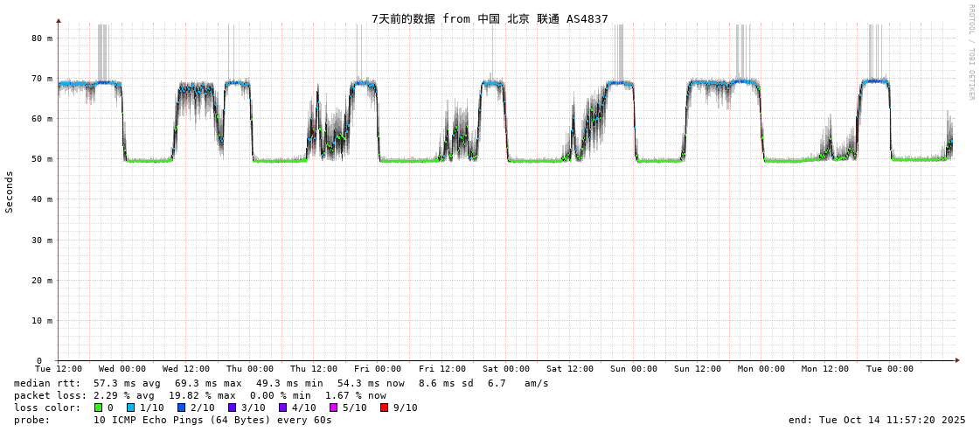Click the end timestamp 'Tue Oct 14 11:57:20 2025'
980x432 pixels.
coord(892,420)
